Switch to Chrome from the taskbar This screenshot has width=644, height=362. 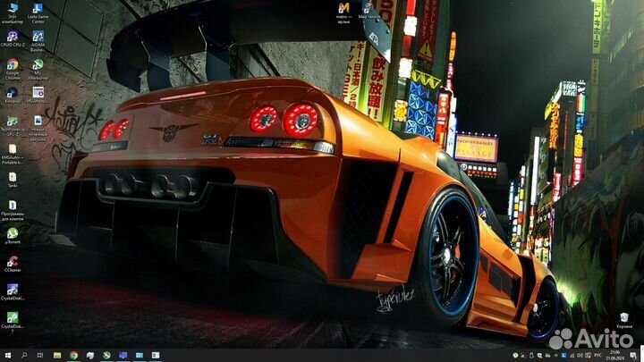(73, 355)
